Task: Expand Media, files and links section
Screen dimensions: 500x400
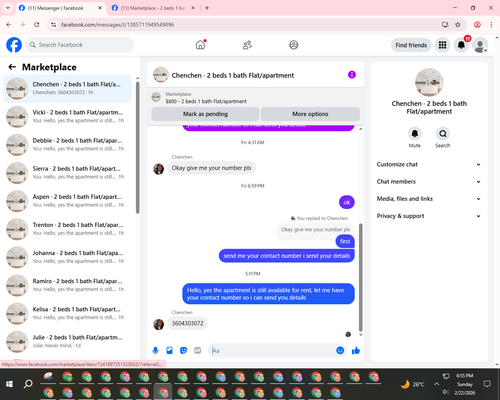Action: click(429, 199)
